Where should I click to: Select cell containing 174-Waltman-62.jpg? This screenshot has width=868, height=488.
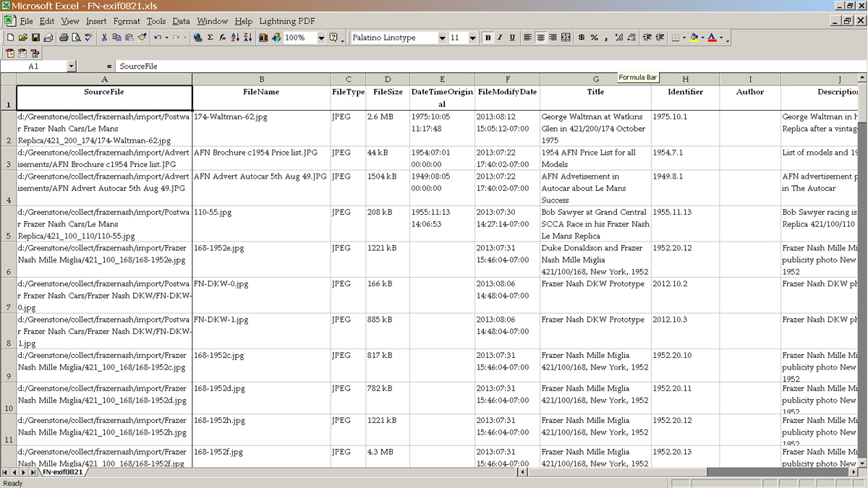(261, 128)
